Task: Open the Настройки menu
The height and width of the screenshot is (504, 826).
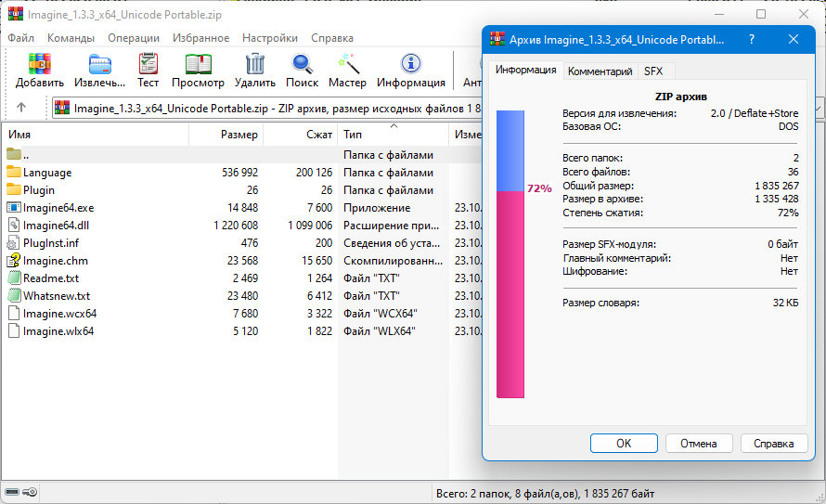Action: point(270,38)
